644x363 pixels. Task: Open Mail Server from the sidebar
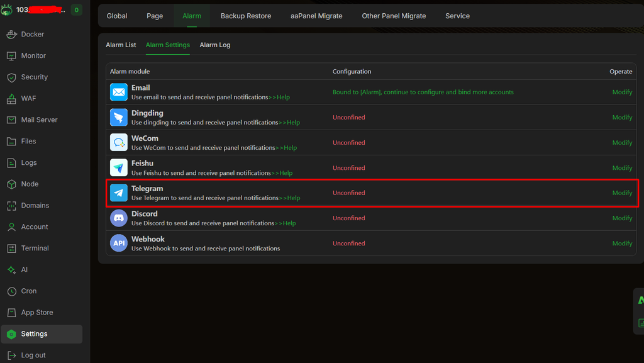(40, 120)
